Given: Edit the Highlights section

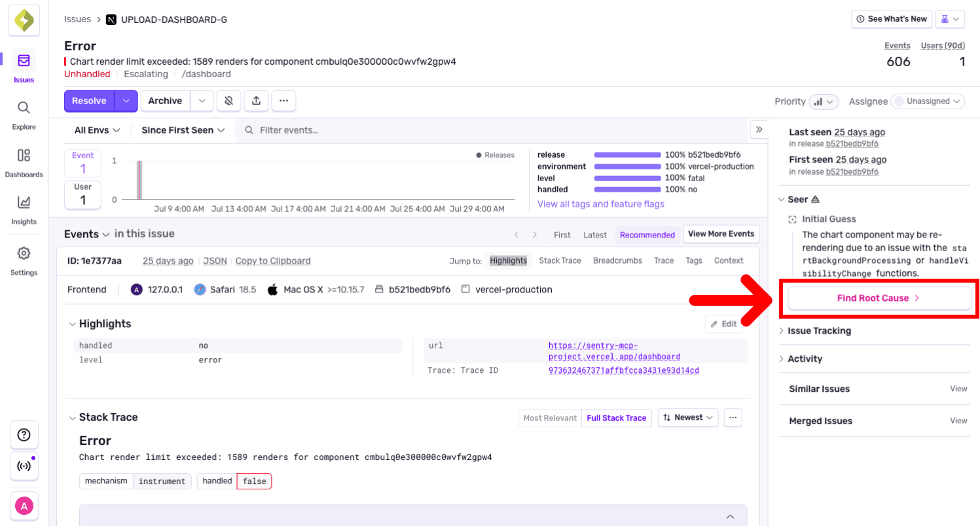Looking at the screenshot, I should pyautogui.click(x=723, y=324).
